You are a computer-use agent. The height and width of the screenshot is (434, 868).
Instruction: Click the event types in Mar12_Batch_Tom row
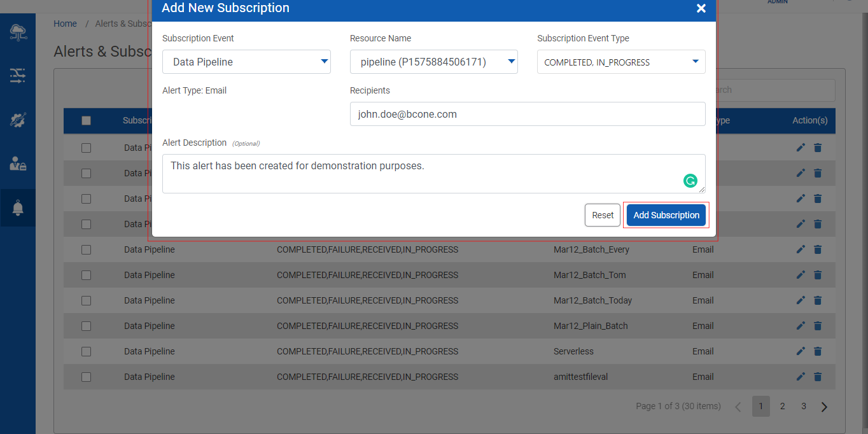(367, 275)
